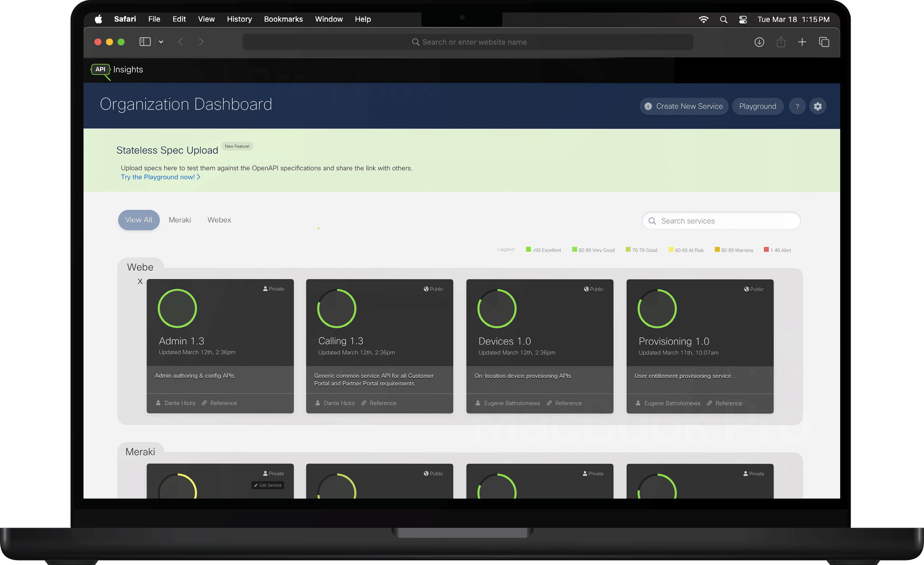Click the Calling 1.3 score ring
The width and height of the screenshot is (924, 565).
tap(337, 308)
